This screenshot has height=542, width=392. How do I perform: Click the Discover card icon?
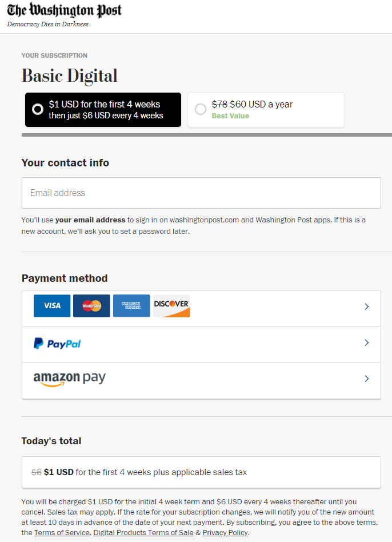point(171,305)
